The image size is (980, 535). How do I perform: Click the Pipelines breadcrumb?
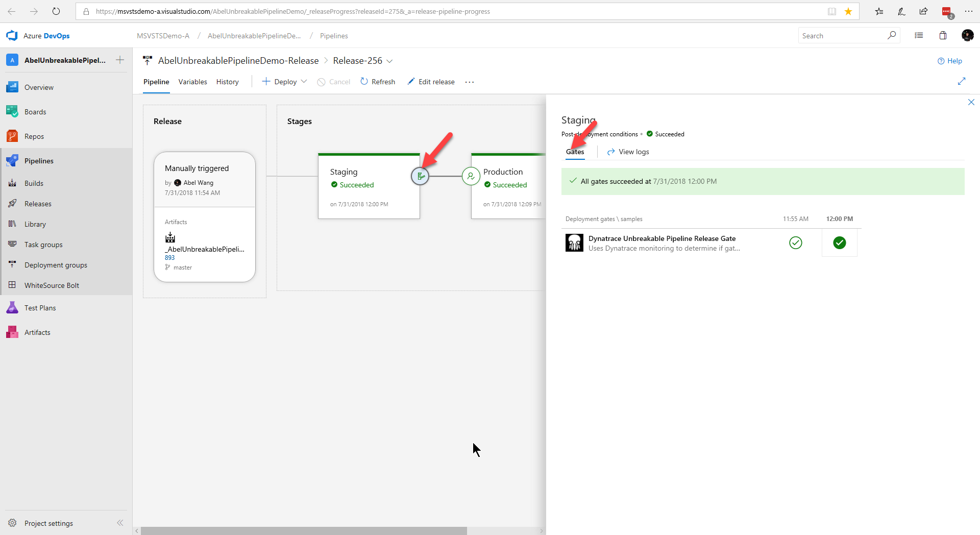click(334, 36)
